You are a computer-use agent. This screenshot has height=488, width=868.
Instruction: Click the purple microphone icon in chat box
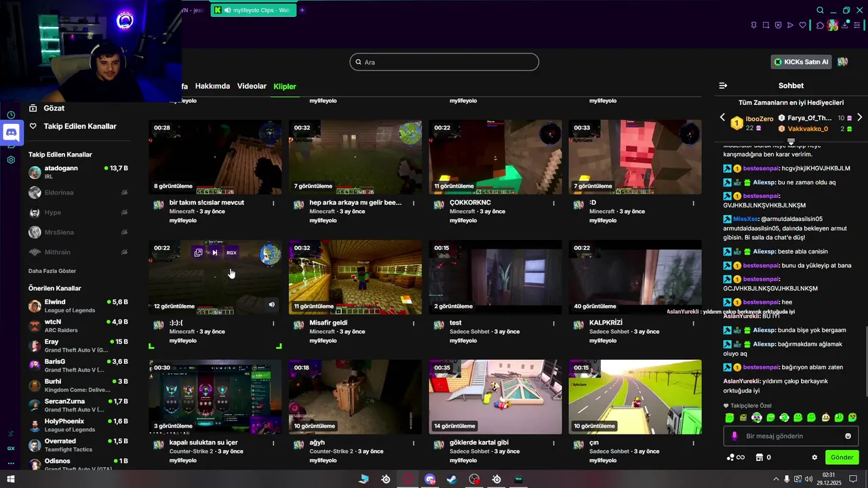(734, 436)
